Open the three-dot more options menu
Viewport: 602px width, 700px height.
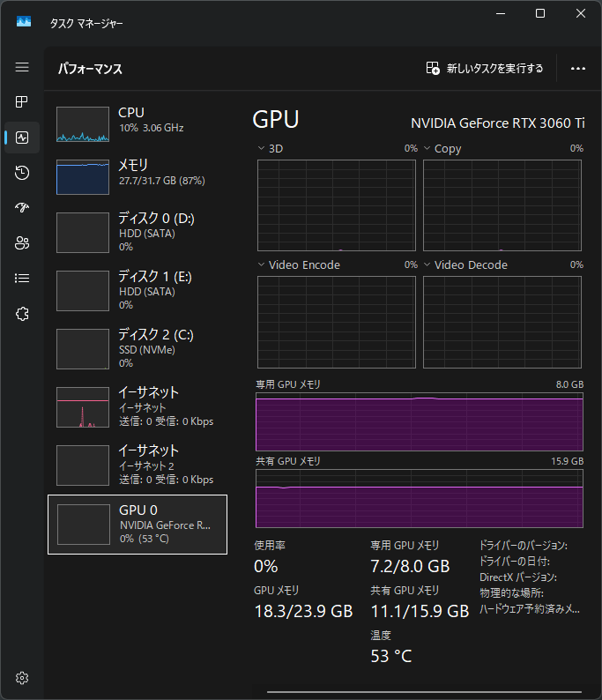578,68
